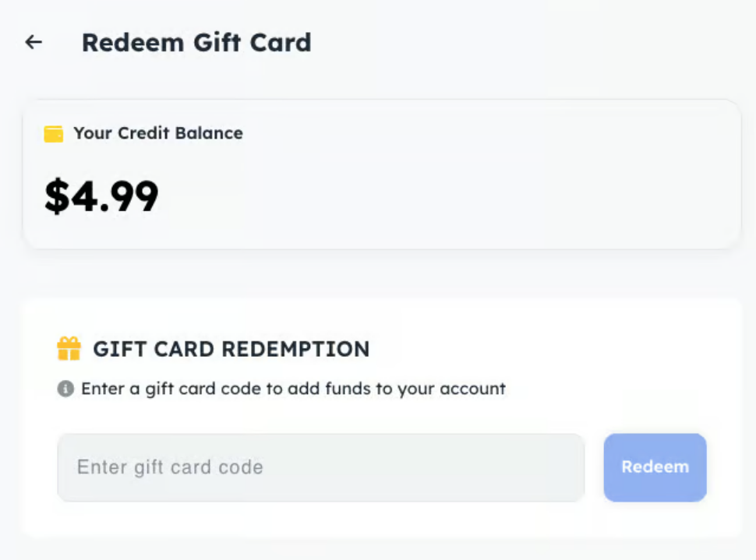Click the left-pointing navigation arrow
The width and height of the screenshot is (756, 560).
point(33,42)
